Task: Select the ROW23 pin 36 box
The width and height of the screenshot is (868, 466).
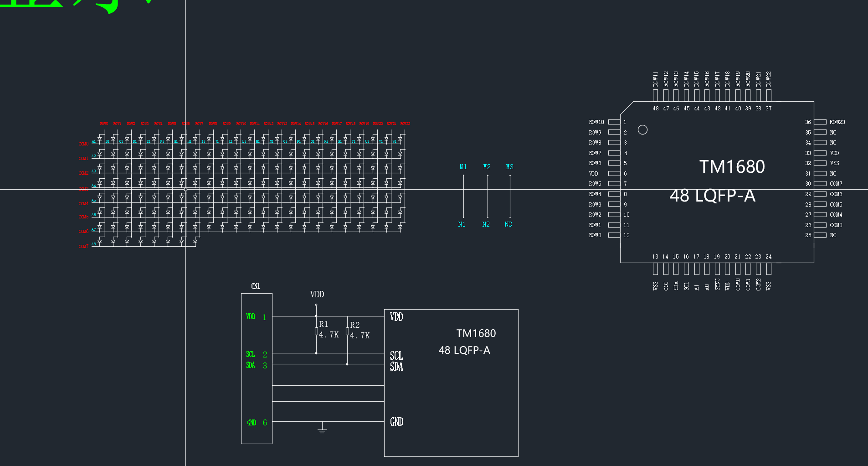Action: coord(820,122)
